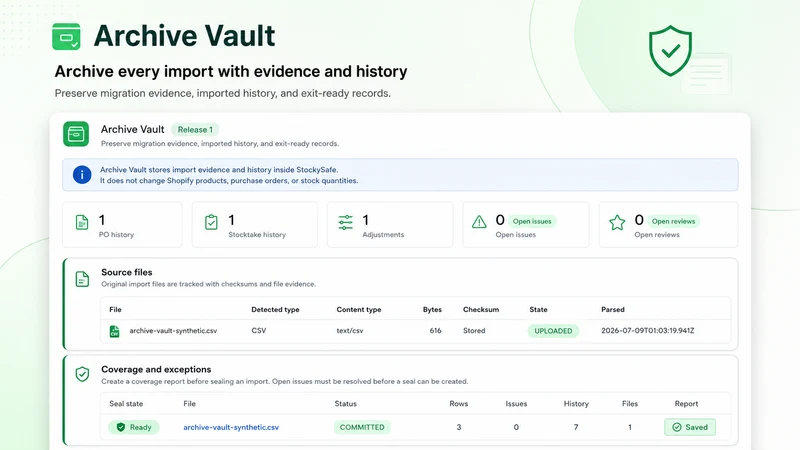Screen dimensions: 800x450
Task: Click the UPLOADED state badge
Action: click(x=553, y=331)
